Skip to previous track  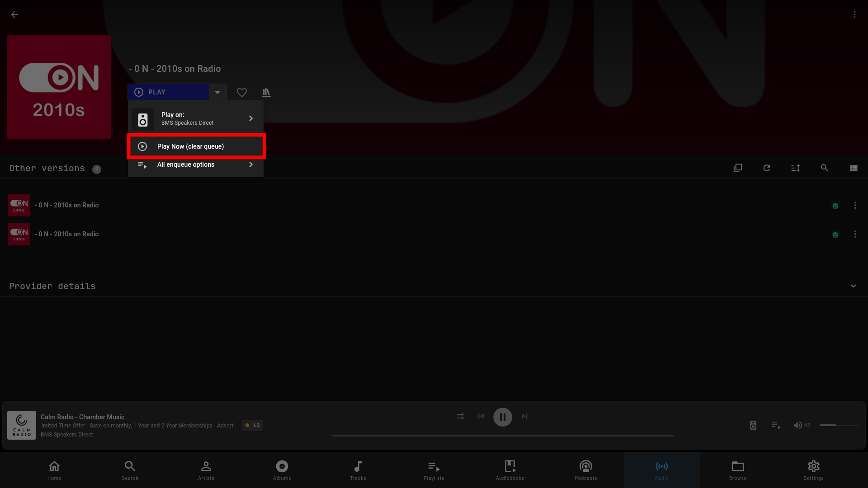[x=481, y=416]
